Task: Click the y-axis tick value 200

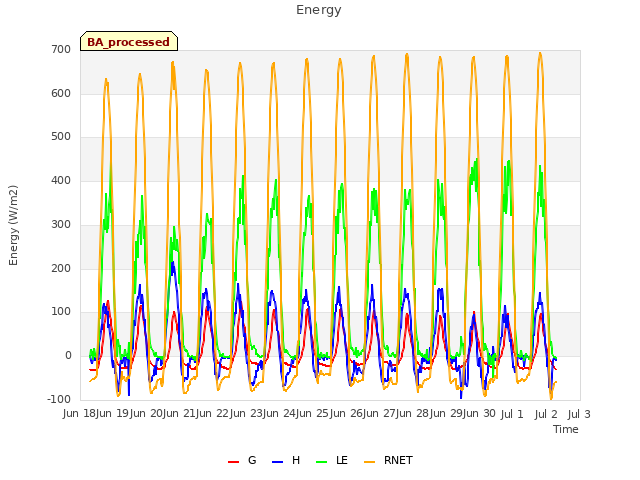Action: tap(61, 269)
